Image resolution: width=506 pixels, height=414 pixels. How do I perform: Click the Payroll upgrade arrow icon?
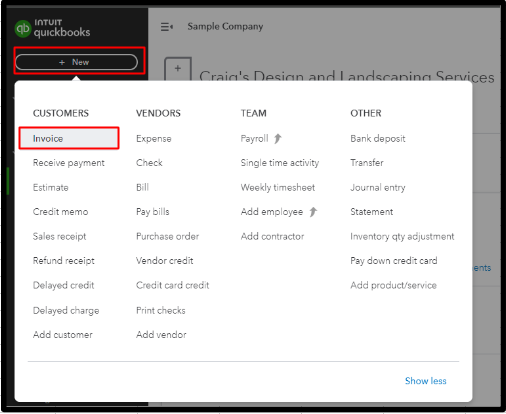pos(278,138)
